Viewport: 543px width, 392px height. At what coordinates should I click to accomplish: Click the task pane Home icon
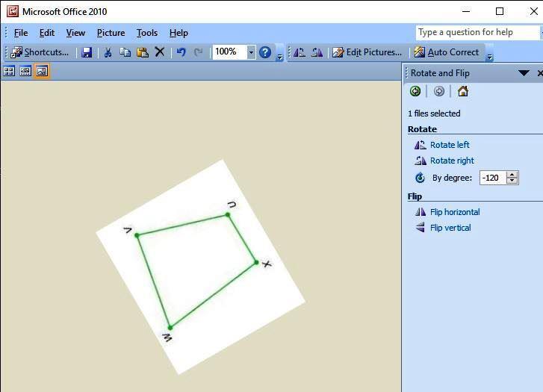tap(463, 91)
